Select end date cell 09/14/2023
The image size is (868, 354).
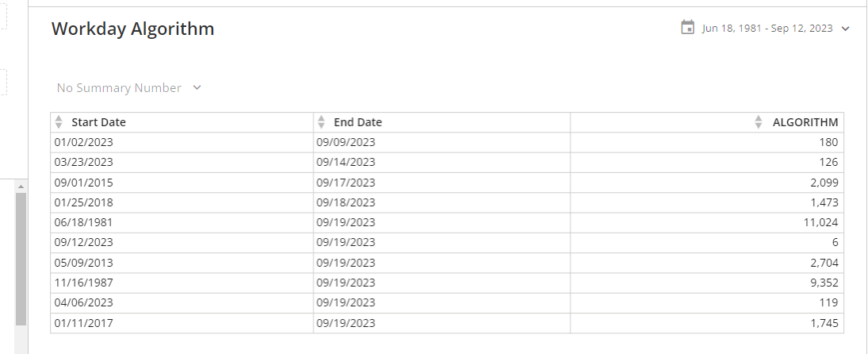point(346,163)
